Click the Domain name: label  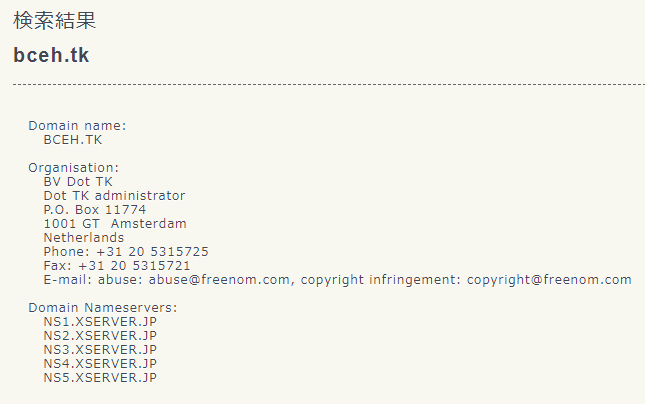pos(77,125)
